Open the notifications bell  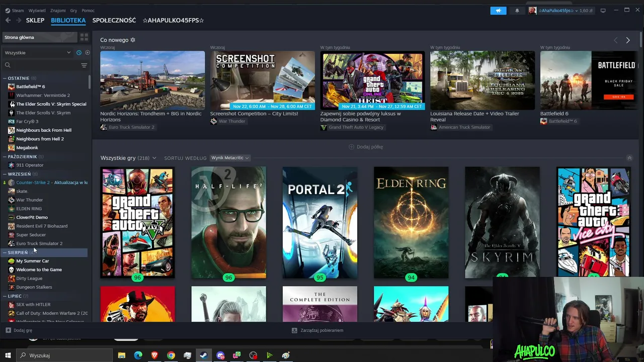[x=517, y=11]
